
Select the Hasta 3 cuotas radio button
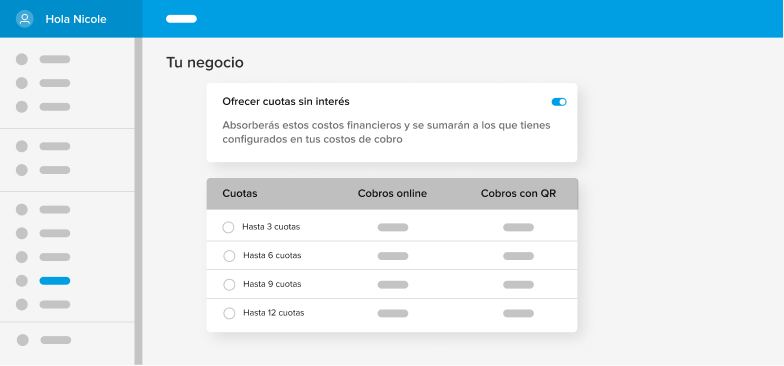pyautogui.click(x=228, y=228)
